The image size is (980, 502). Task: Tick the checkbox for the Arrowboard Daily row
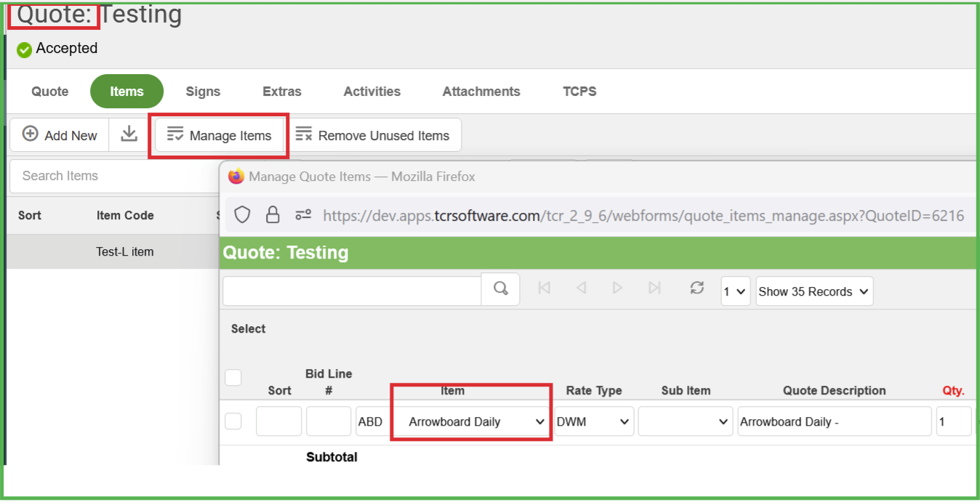coord(233,421)
